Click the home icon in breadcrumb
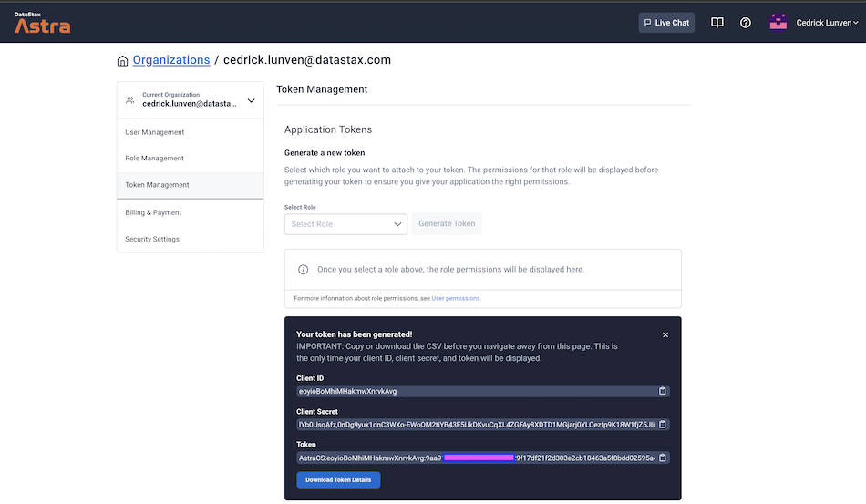The image size is (866, 504). click(123, 61)
